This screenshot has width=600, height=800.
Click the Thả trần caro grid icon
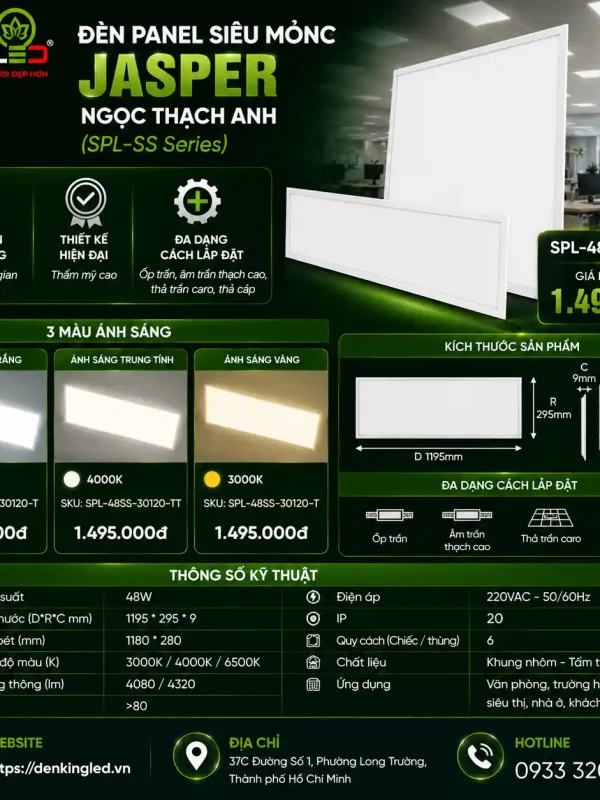(551, 517)
